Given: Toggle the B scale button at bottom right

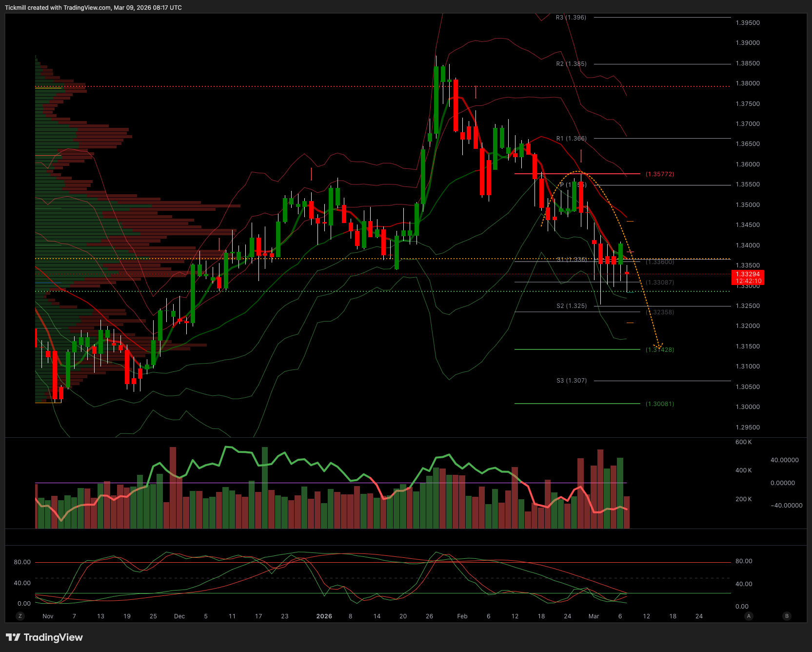Looking at the screenshot, I should 786,616.
